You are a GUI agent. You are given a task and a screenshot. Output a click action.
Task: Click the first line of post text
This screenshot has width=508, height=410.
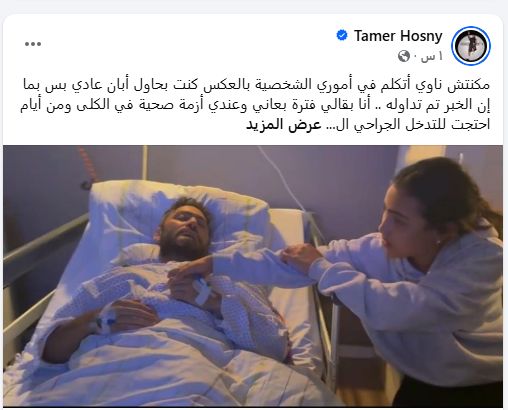click(256, 85)
